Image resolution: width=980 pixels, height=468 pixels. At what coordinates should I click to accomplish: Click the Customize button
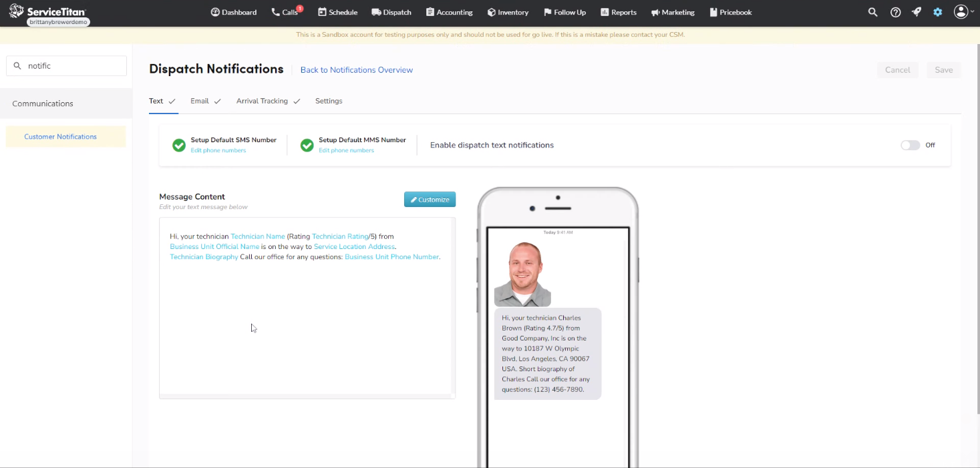click(x=430, y=199)
